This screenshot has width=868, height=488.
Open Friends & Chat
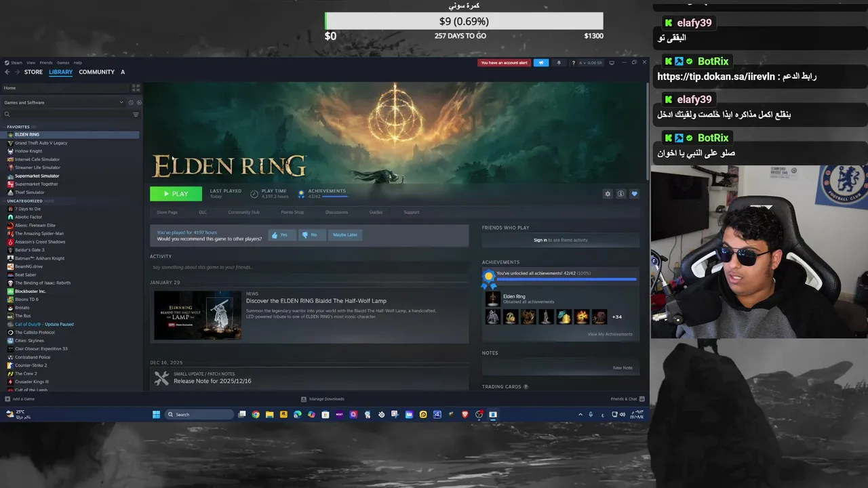(627, 399)
